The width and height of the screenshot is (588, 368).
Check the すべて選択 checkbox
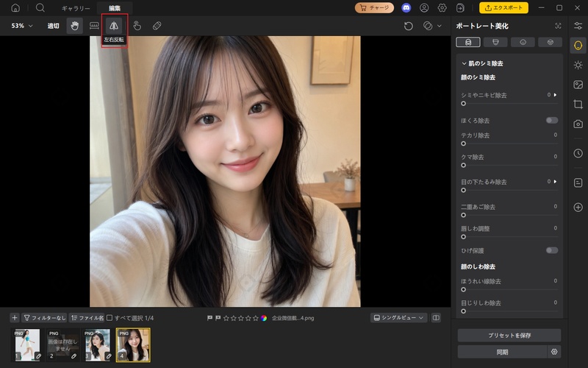pos(110,318)
